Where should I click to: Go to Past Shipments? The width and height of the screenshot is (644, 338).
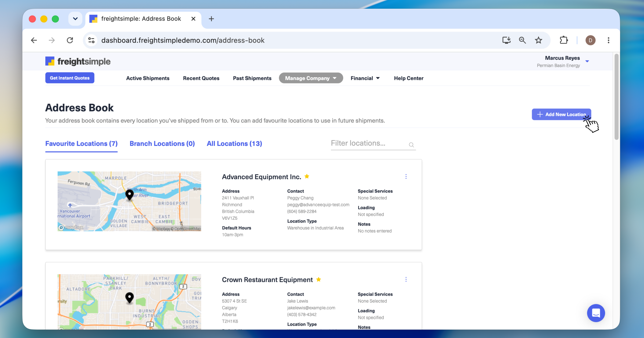tap(252, 78)
